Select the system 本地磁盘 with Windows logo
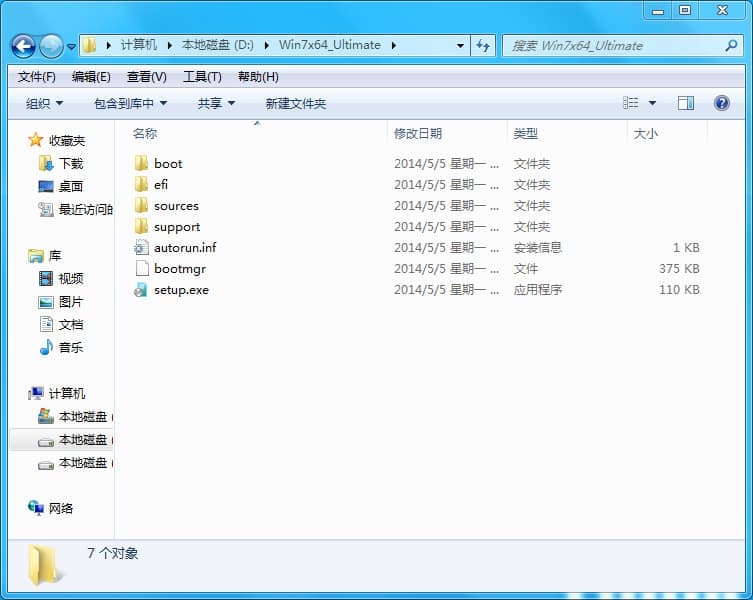This screenshot has height=600, width=753. point(75,416)
